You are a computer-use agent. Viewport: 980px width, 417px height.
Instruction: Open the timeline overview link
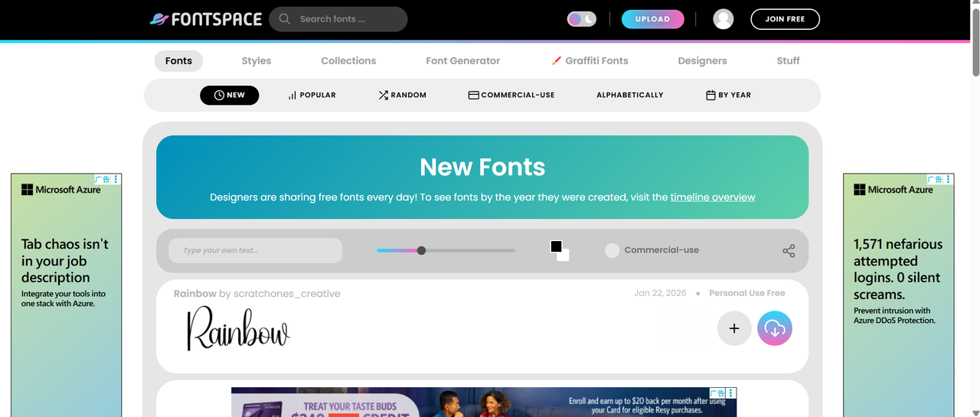pyautogui.click(x=712, y=197)
